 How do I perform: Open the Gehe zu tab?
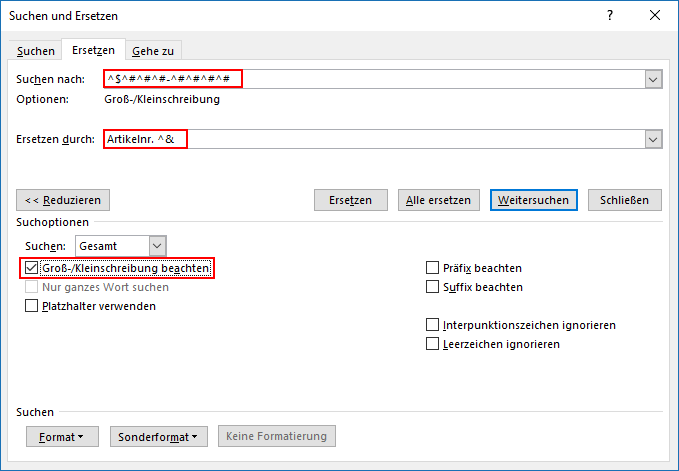(153, 51)
